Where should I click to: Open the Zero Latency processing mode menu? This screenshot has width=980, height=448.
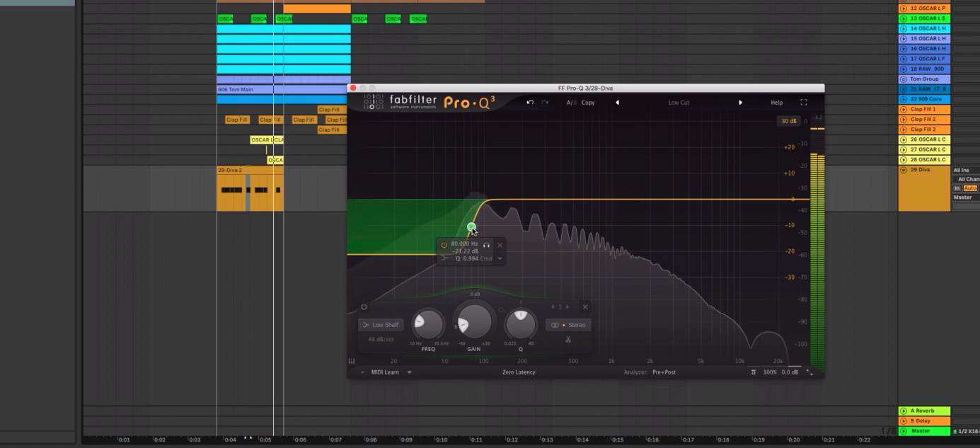click(x=519, y=372)
